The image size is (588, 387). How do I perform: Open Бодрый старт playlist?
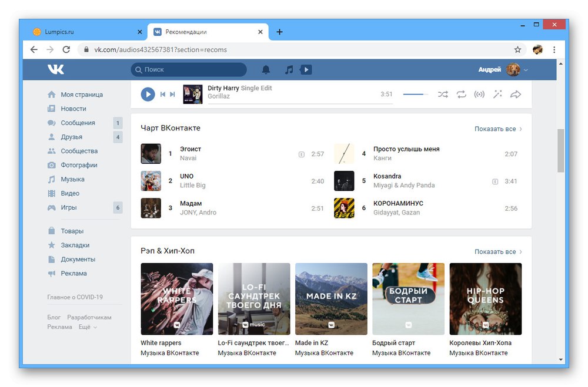click(409, 299)
